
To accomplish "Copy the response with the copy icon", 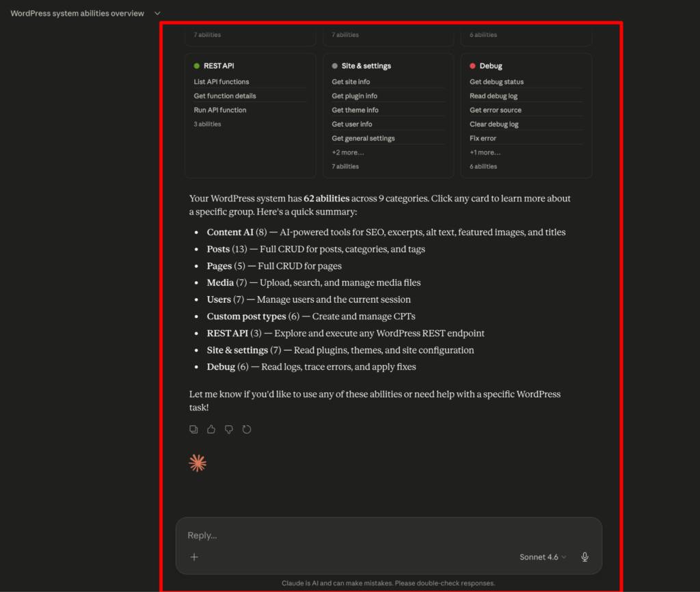I will [193, 429].
